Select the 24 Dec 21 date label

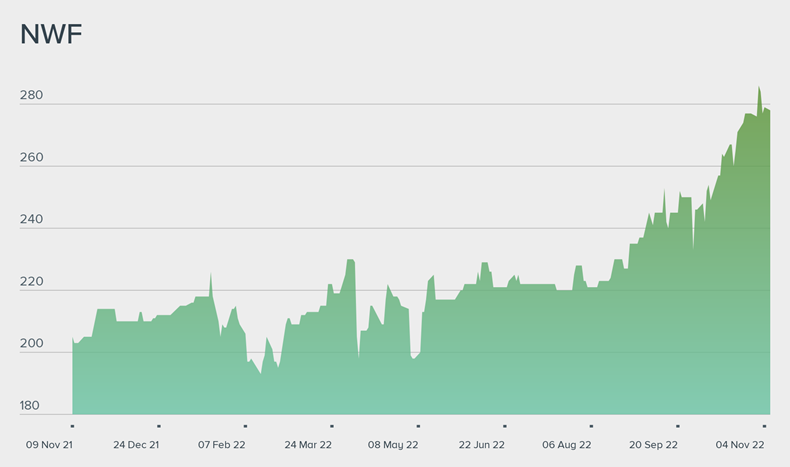click(136, 444)
